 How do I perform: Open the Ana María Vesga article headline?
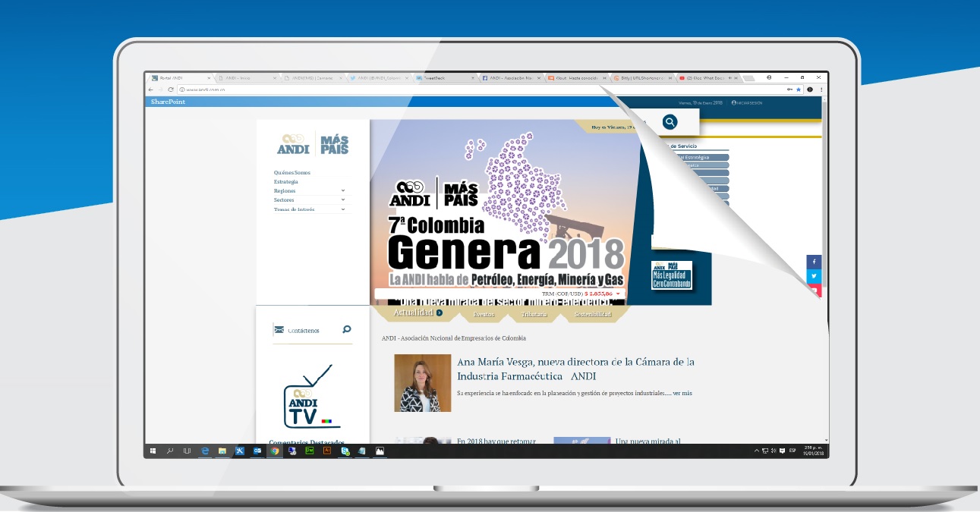[x=575, y=369]
